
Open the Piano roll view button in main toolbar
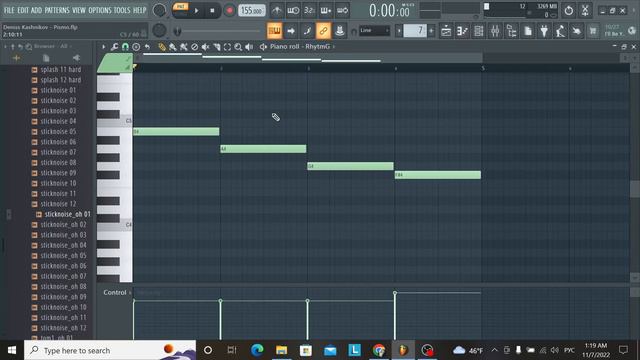[x=462, y=31]
